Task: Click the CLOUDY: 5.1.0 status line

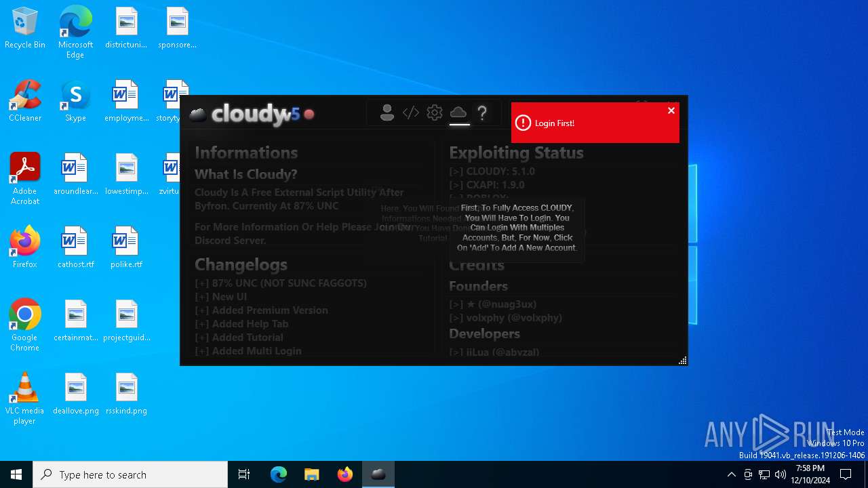Action: tap(492, 171)
